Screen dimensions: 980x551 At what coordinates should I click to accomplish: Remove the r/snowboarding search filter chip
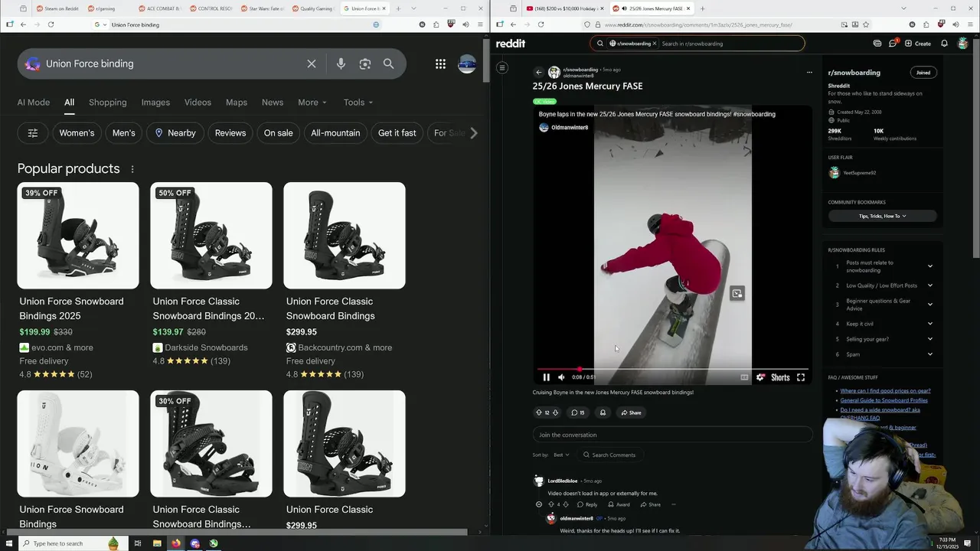pyautogui.click(x=654, y=44)
